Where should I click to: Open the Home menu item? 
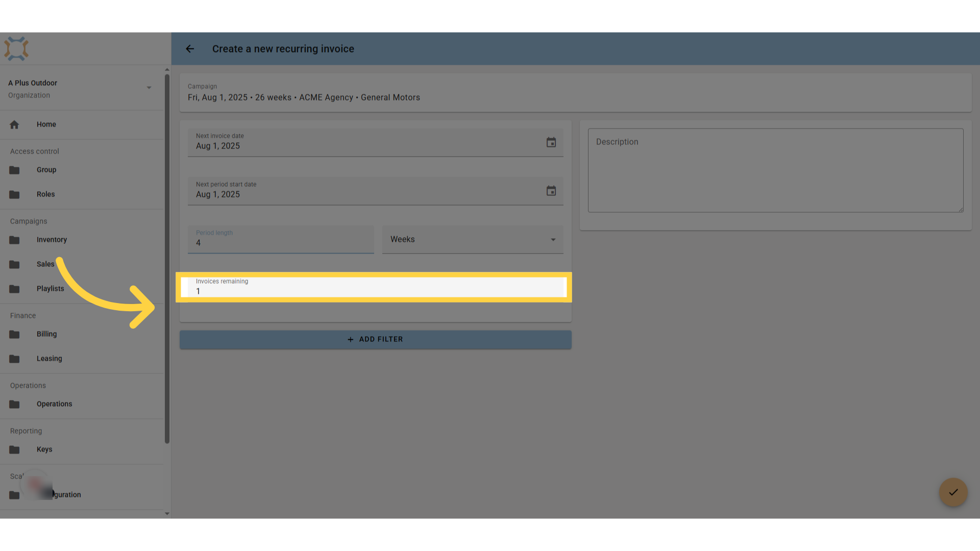82,124
